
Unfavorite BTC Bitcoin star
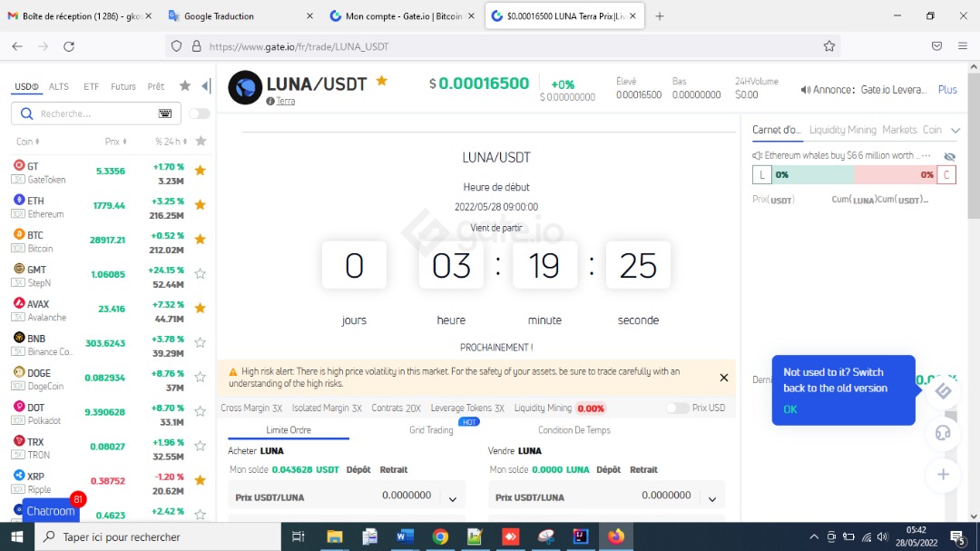[x=200, y=239]
